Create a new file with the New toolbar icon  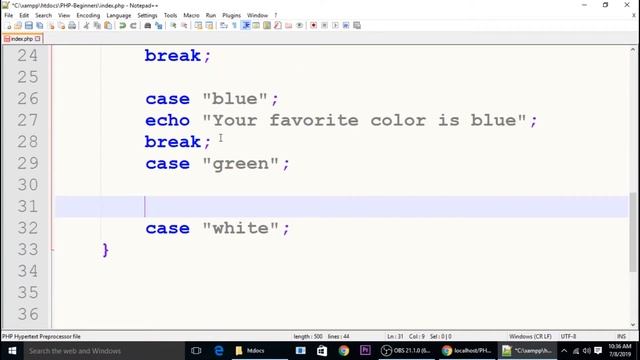(x=7, y=26)
